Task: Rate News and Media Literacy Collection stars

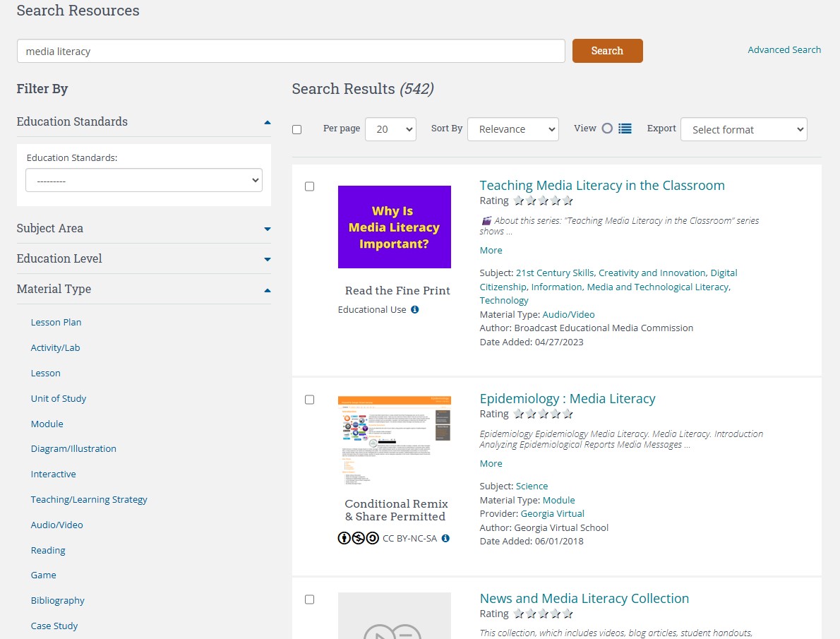Action: (x=544, y=614)
